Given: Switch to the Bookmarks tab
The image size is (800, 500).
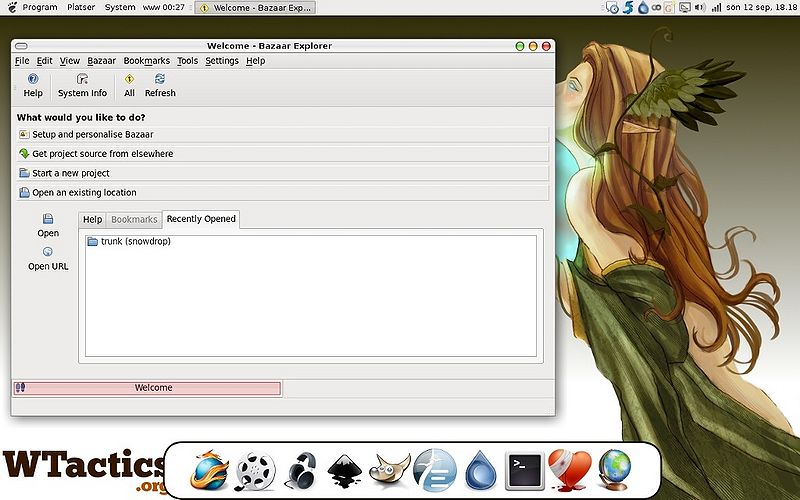Looking at the screenshot, I should (134, 220).
